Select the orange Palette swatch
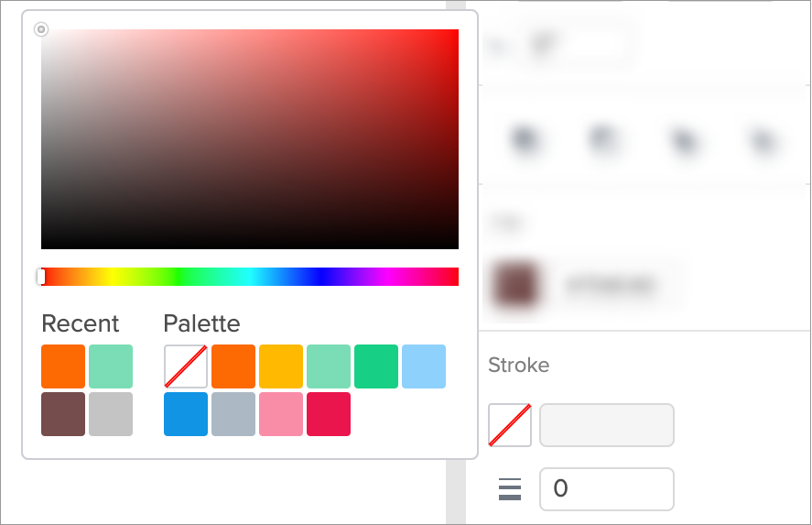 coord(233,366)
